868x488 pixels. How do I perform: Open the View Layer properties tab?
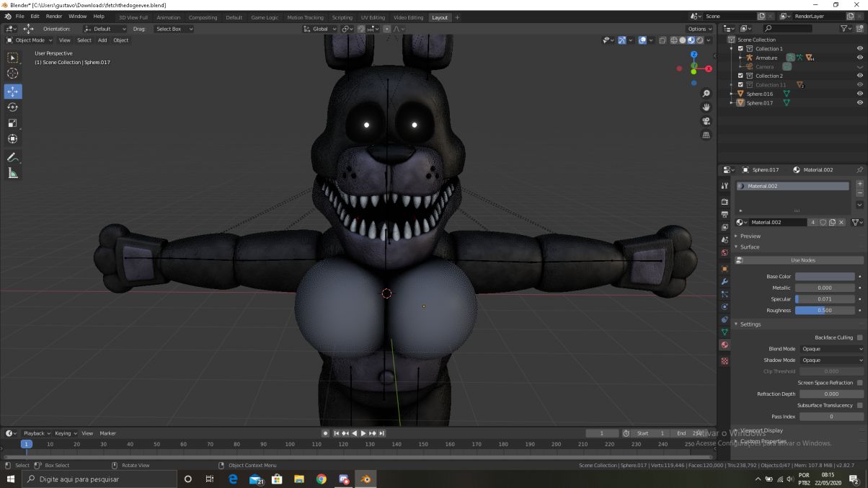725,227
